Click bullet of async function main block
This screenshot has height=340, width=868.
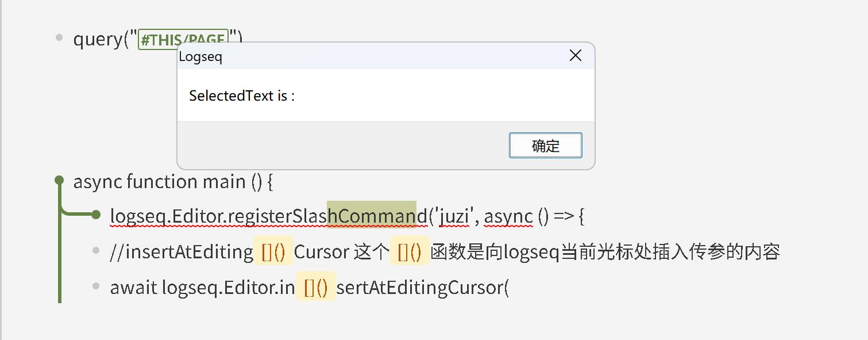pos(59,180)
